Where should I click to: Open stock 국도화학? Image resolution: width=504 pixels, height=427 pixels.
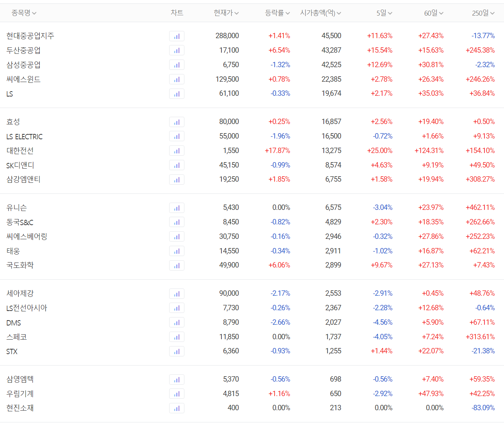click(x=20, y=265)
